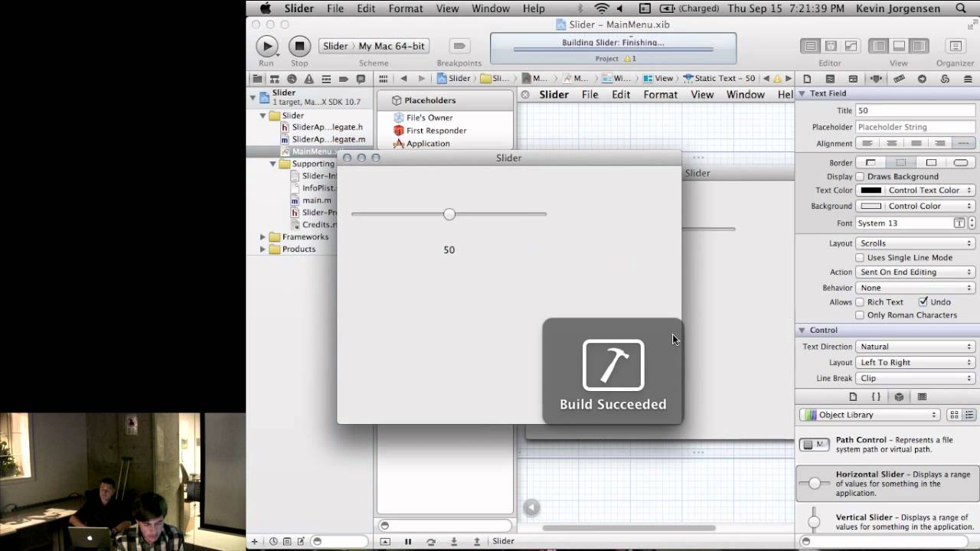Switch the library to icon grid view
The image size is (980, 551).
pos(954,415)
